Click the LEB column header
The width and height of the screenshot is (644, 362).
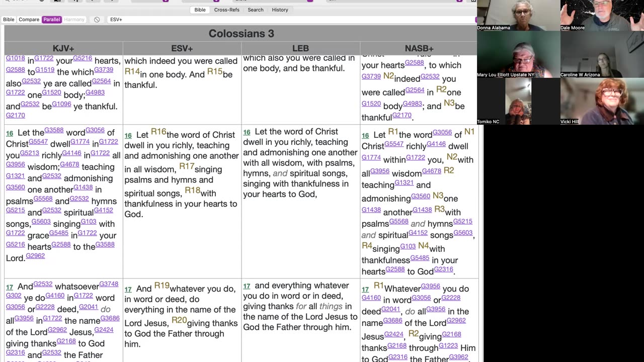tap(300, 48)
